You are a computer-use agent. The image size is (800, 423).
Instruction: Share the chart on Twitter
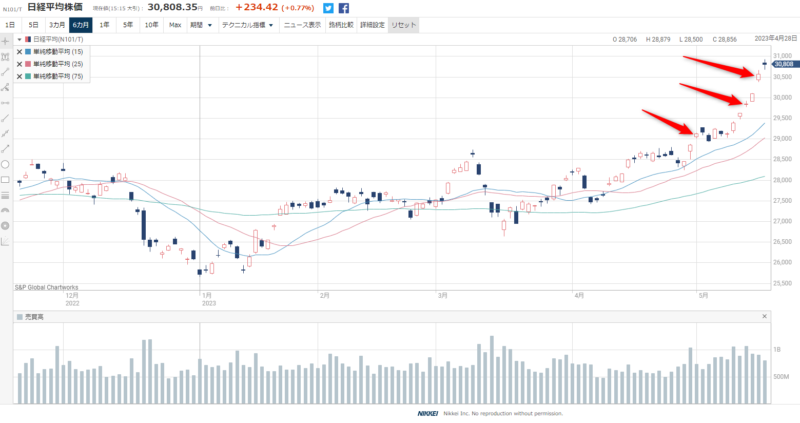[x=328, y=8]
